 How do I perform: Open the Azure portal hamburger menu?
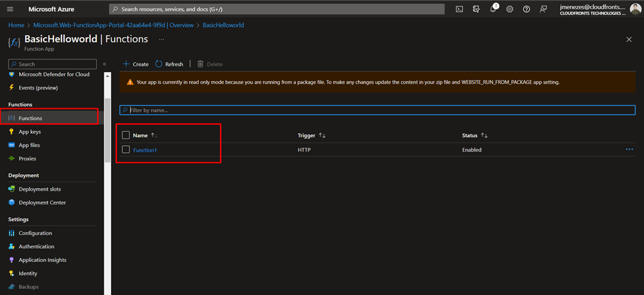point(11,9)
